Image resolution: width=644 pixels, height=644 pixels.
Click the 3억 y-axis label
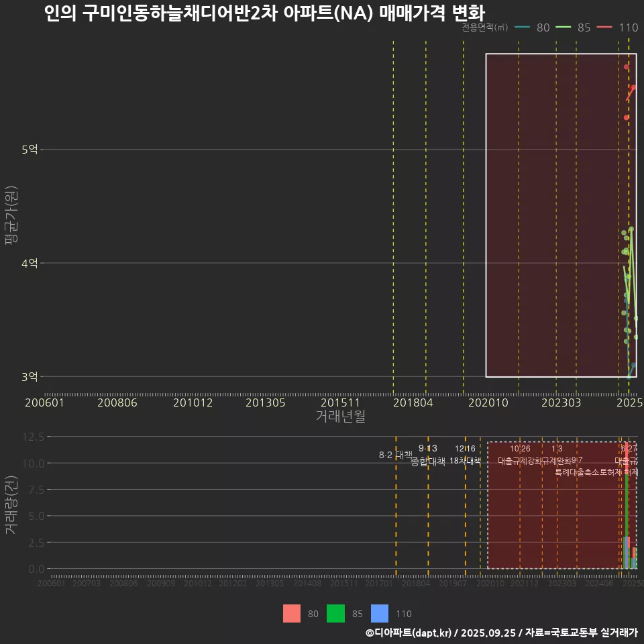(x=30, y=376)
